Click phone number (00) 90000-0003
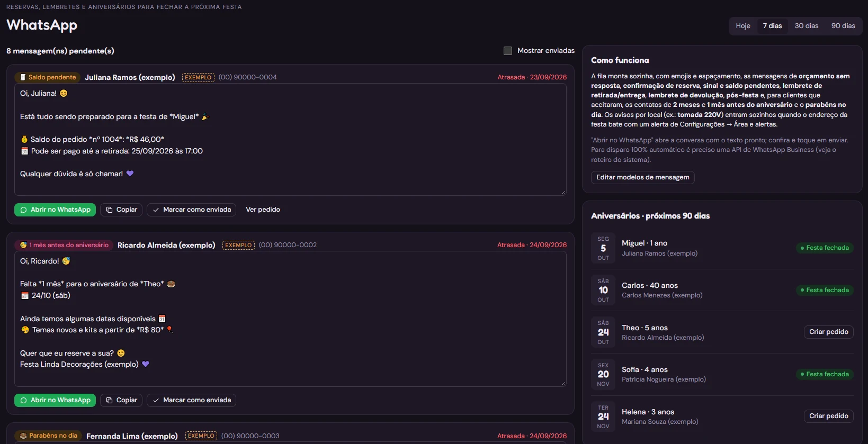Viewport: 868px width, 444px height. pyautogui.click(x=250, y=436)
